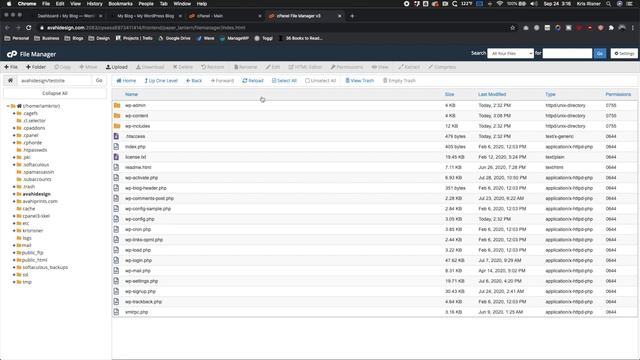This screenshot has width=640, height=360.
Task: Collapse the home root folder node
Action: (8, 106)
